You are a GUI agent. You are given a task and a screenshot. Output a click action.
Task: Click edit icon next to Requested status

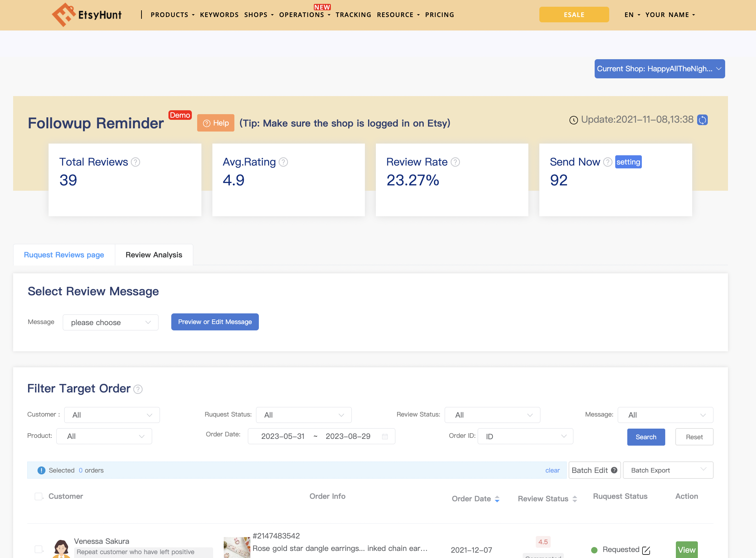point(646,550)
